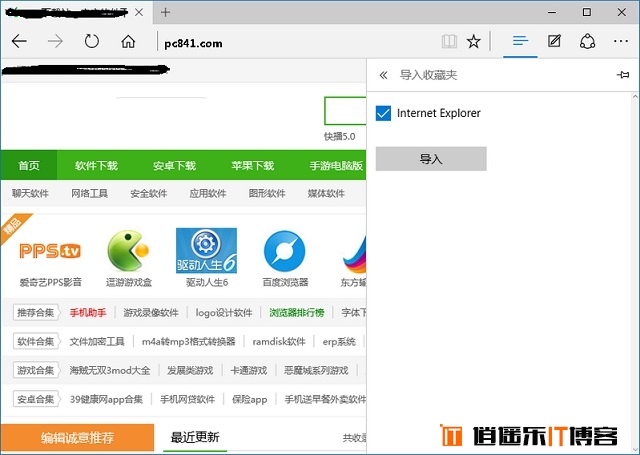Open erp系统 link
Viewport: 640px width, 455px height.
pos(339,341)
